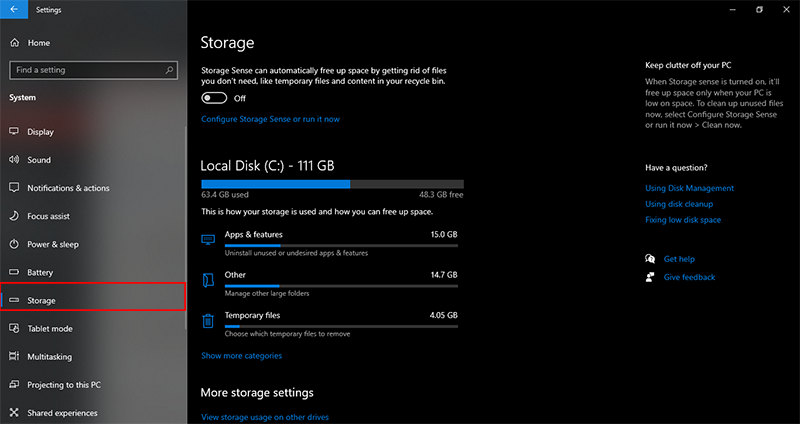Click the search magnifier icon

tap(169, 70)
